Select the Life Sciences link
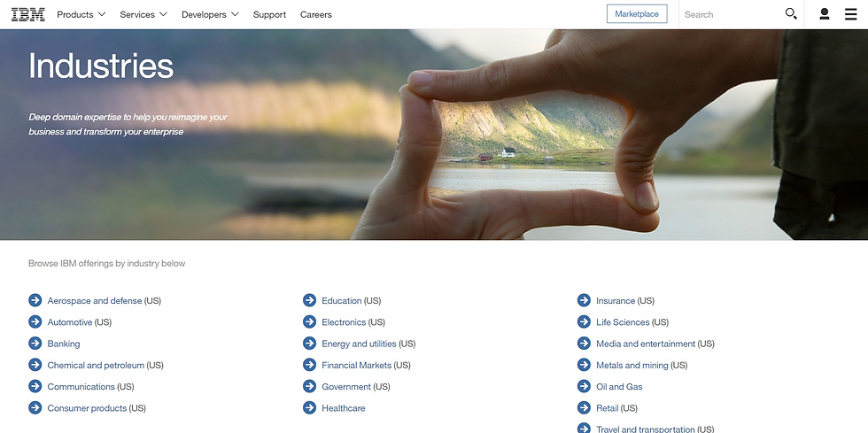Screen dimensions: 868x433 click(x=623, y=322)
